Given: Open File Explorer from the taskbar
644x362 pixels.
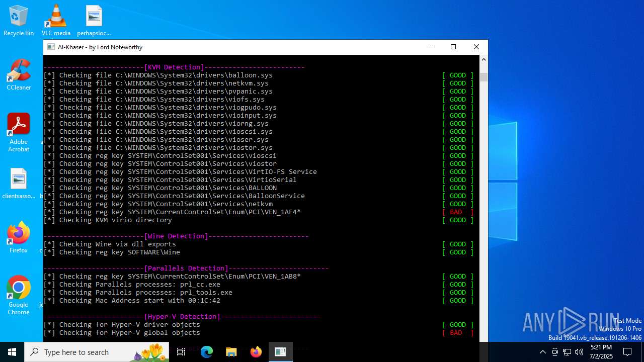Looking at the screenshot, I should click(231, 352).
